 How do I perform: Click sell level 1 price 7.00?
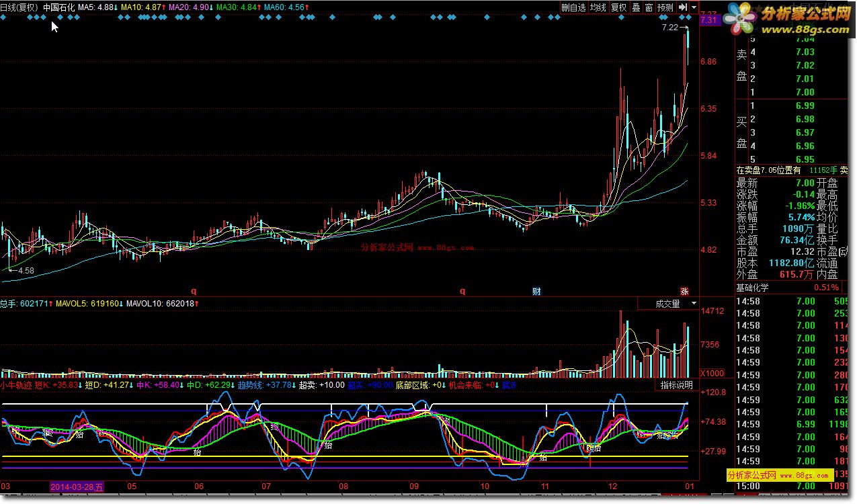click(805, 92)
